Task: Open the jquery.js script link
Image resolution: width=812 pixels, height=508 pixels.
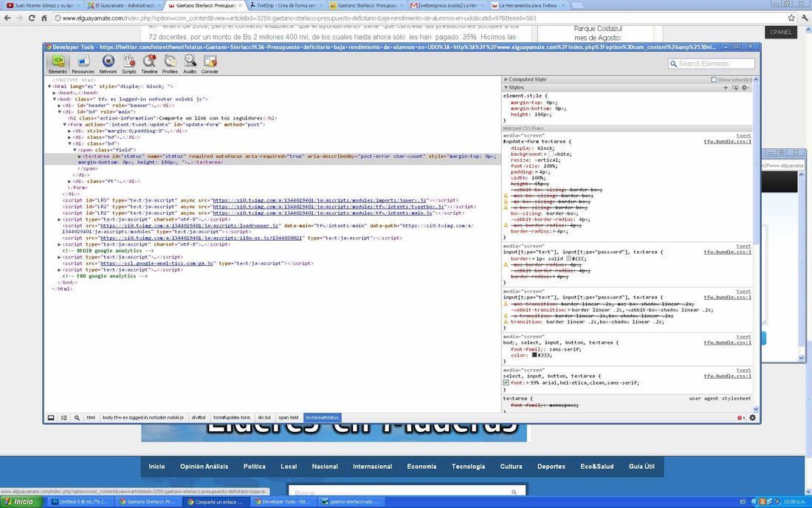Action: (x=320, y=200)
